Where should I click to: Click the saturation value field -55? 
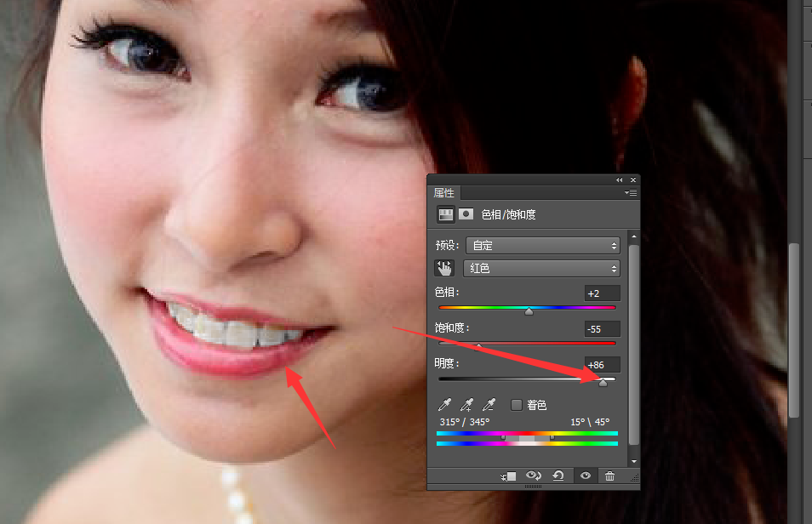(x=602, y=329)
